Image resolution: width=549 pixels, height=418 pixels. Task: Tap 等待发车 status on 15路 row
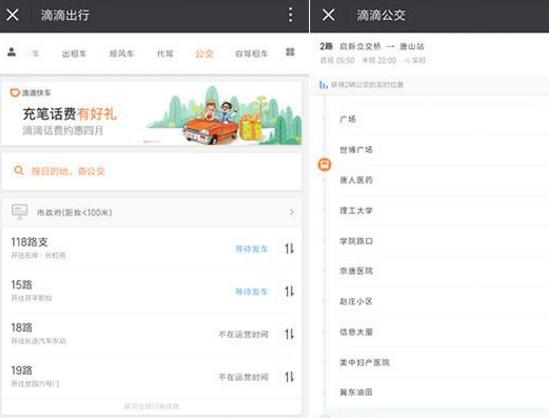pyautogui.click(x=251, y=292)
